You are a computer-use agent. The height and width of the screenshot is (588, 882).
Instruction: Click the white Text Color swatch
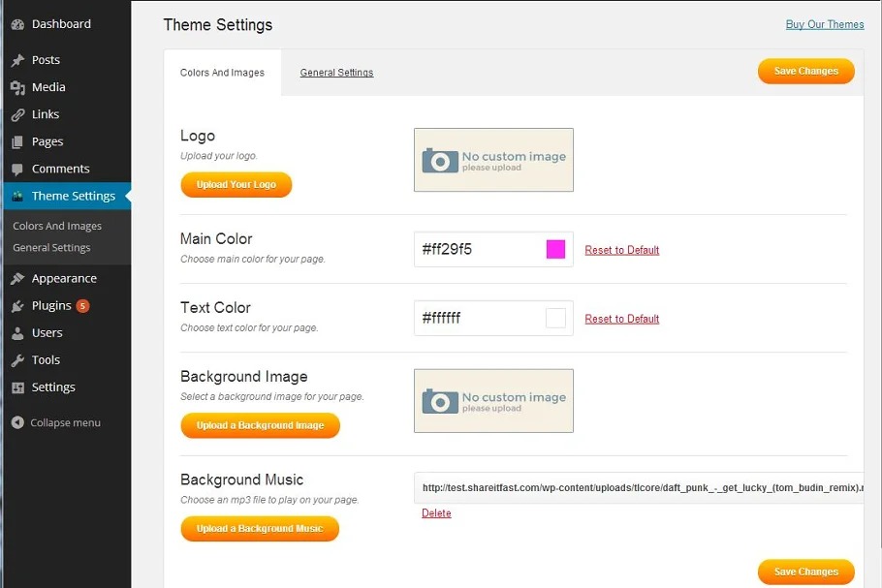pyautogui.click(x=555, y=319)
